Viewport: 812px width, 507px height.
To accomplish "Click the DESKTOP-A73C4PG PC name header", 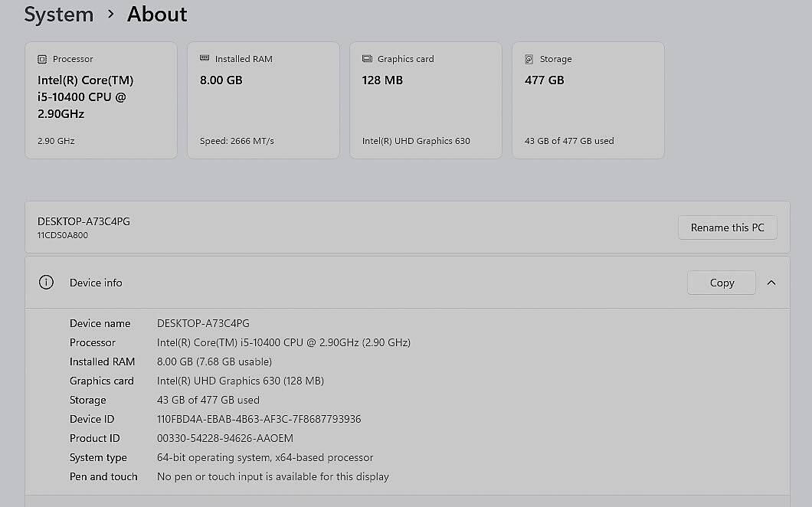I will click(83, 221).
